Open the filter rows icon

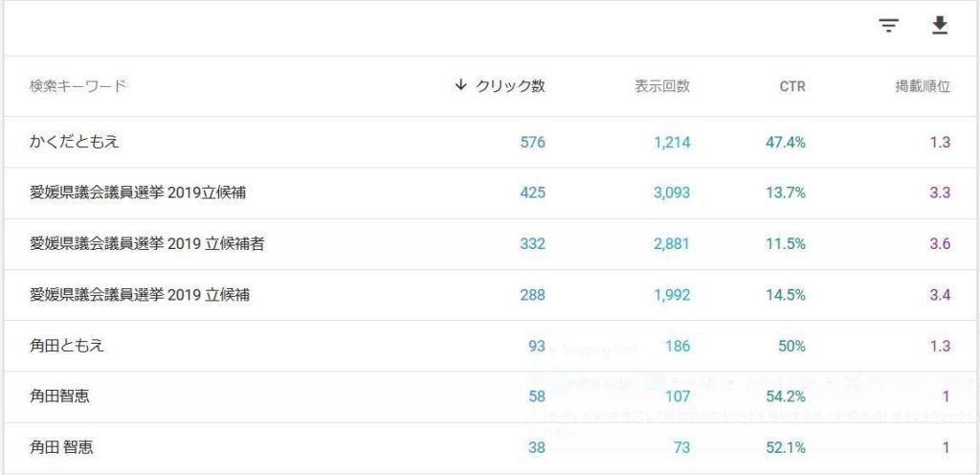tap(888, 26)
